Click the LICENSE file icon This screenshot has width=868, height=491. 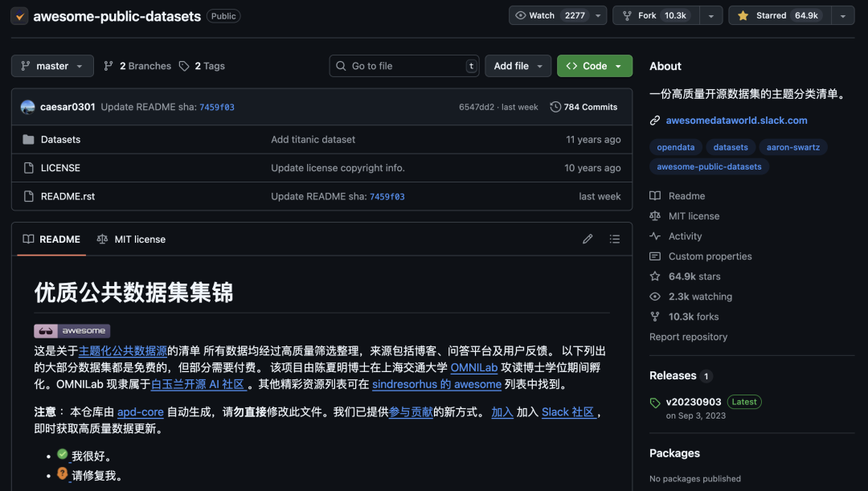[x=28, y=168]
